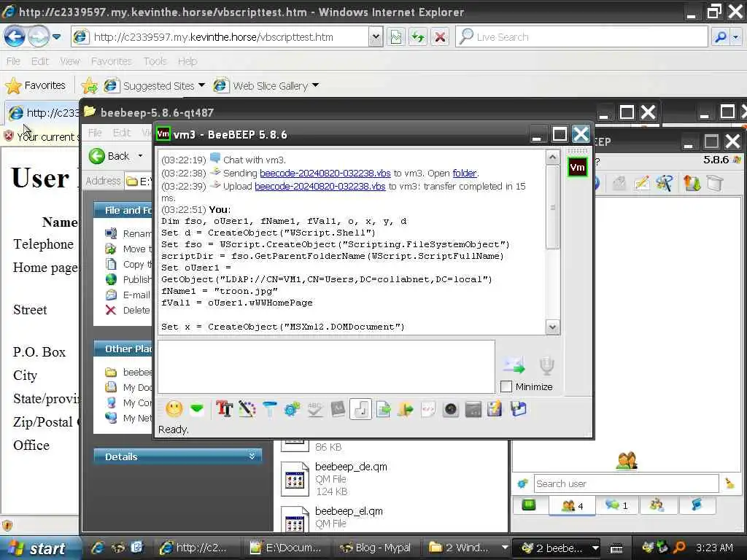Image resolution: width=747 pixels, height=560 pixels.
Task: Change chat font with the red T icon
Action: pyautogui.click(x=224, y=409)
